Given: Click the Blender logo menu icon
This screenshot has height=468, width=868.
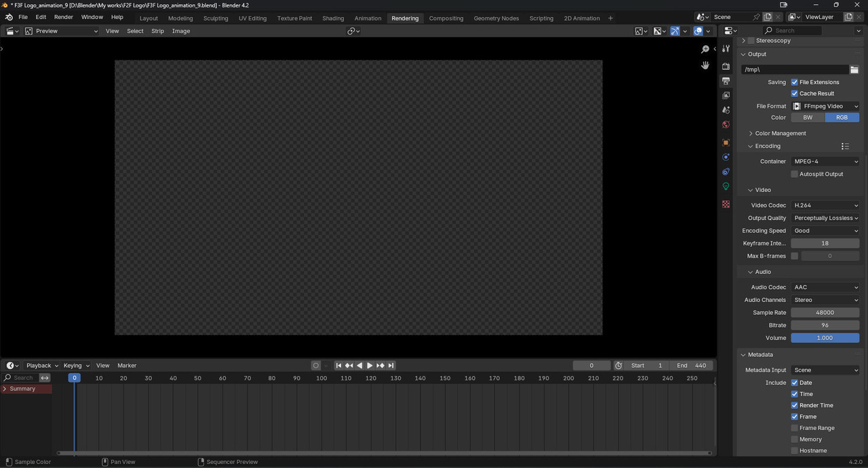Looking at the screenshot, I should [9, 17].
